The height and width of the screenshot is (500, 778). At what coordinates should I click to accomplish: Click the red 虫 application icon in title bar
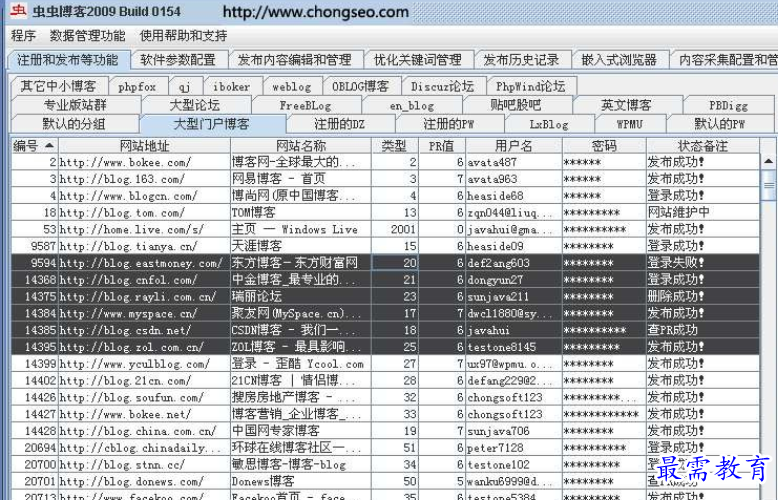17,10
